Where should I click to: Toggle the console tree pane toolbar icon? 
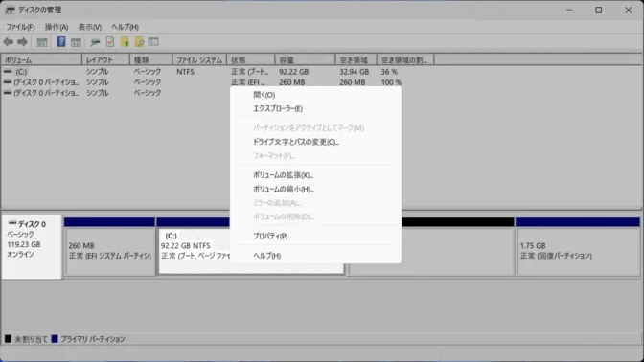pyautogui.click(x=42, y=42)
